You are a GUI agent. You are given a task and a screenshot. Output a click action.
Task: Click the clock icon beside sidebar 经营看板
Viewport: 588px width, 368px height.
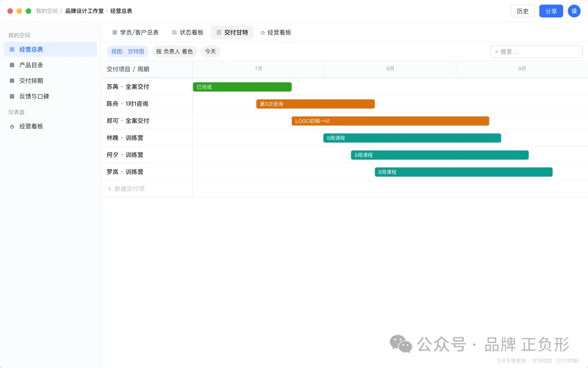tap(12, 126)
